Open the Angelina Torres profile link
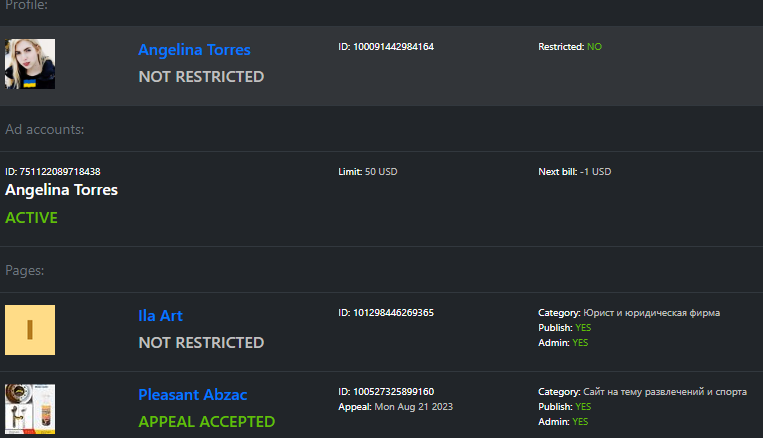The height and width of the screenshot is (438, 763). 194,50
